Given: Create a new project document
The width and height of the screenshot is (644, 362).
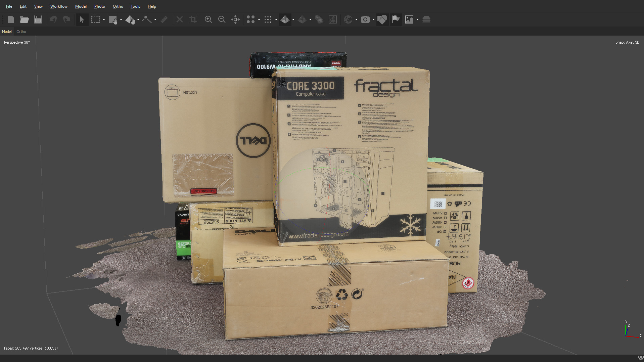Looking at the screenshot, I should pos(11,19).
